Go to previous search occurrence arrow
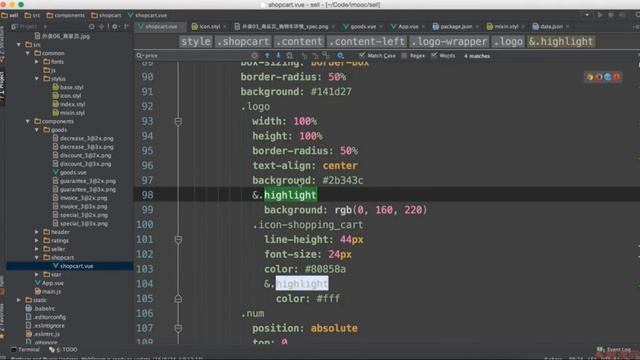Viewport: 640px width, 360px height. [x=267, y=56]
